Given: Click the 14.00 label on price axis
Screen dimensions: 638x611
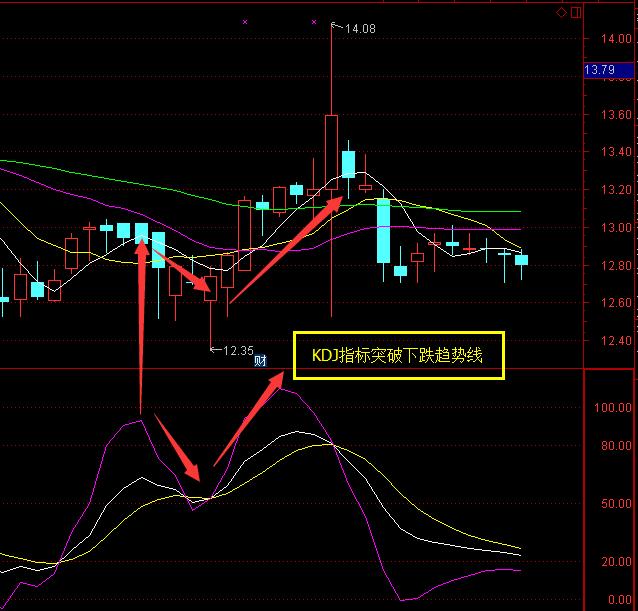Looking at the screenshot, I should 602,39.
